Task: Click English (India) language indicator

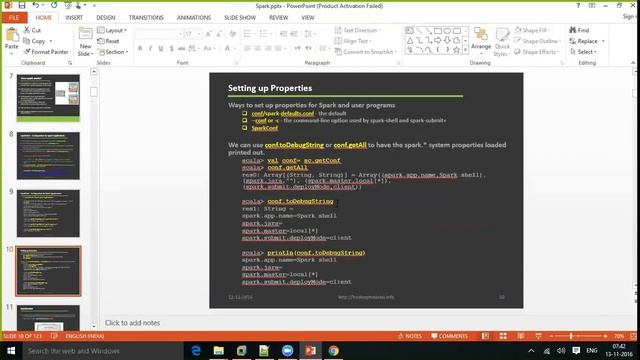Action: tap(84, 336)
